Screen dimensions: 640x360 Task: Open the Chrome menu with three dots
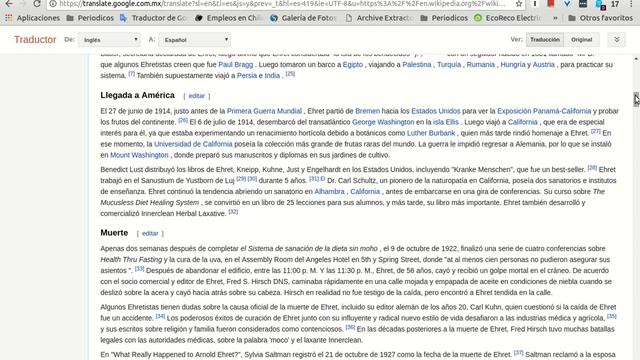click(x=631, y=4)
